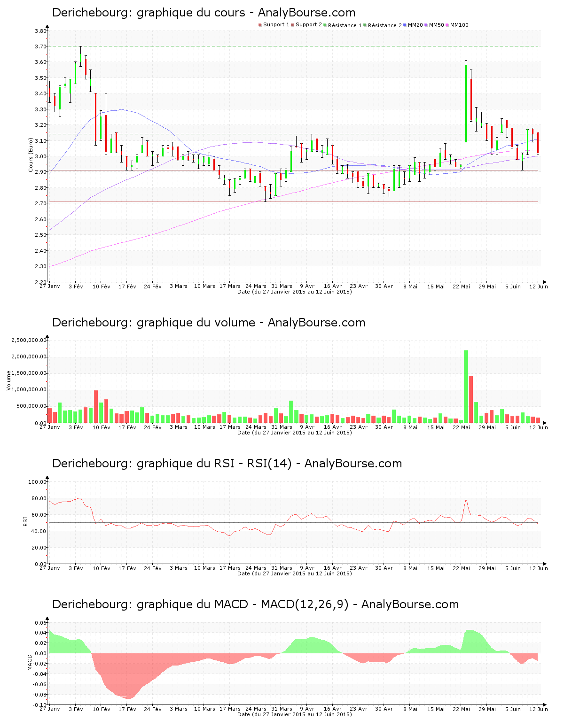Viewport: 564px width, 728px height.
Task: Click the 'graphique du RSI - RSI(14)' title
Action: coord(227,464)
